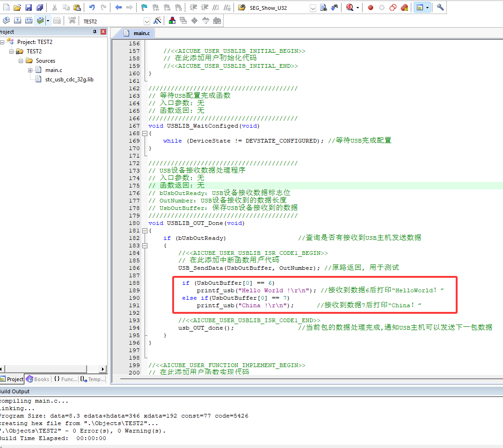Paste from clipboard icon
This screenshot has height=448, width=503.
pyautogui.click(x=77, y=7)
